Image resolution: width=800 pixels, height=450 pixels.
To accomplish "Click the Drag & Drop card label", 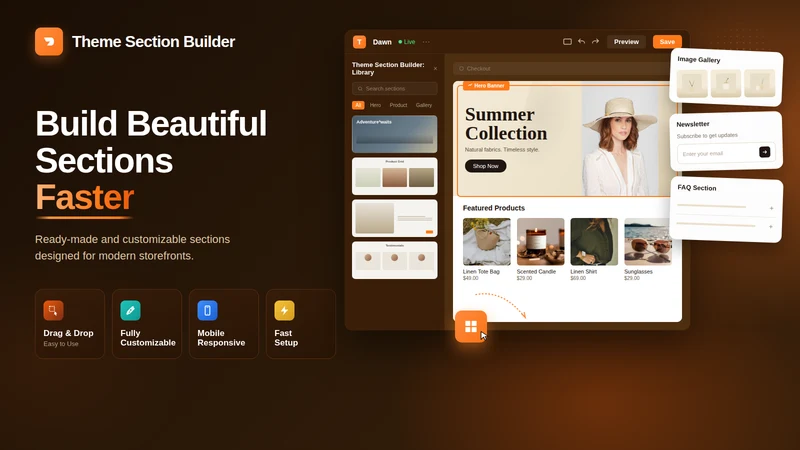I will [68, 333].
